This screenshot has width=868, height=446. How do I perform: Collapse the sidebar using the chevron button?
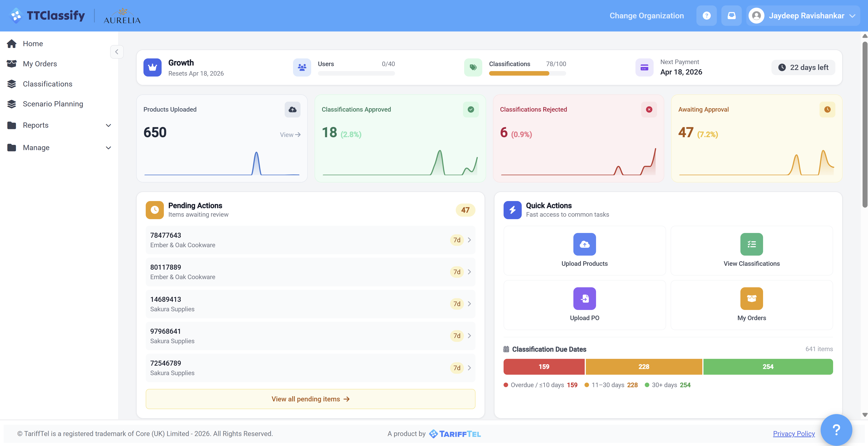click(116, 52)
